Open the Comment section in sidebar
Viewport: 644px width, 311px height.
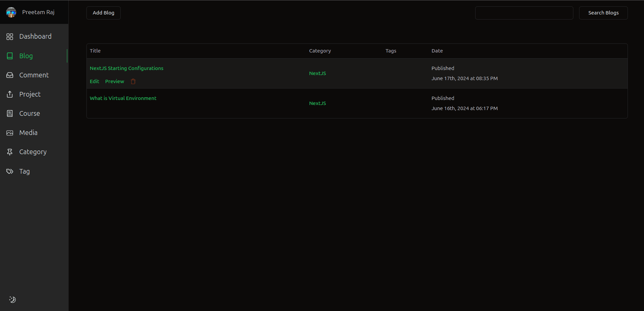(x=34, y=75)
